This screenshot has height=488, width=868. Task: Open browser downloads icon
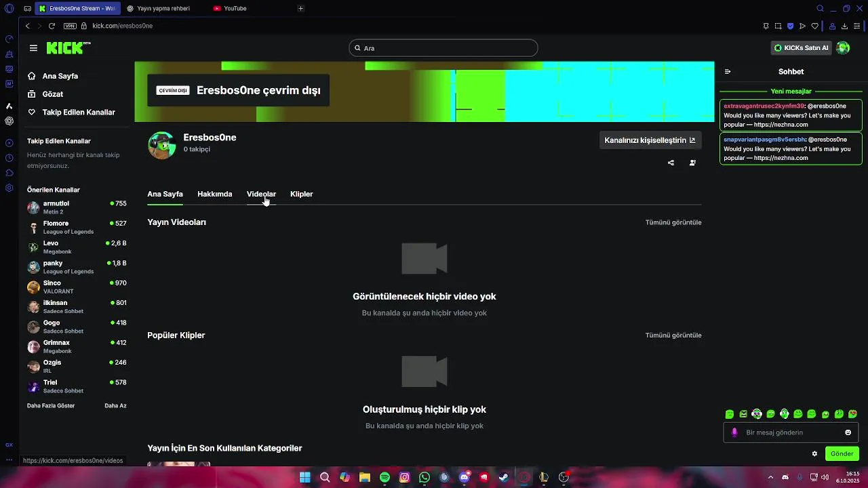tap(844, 26)
